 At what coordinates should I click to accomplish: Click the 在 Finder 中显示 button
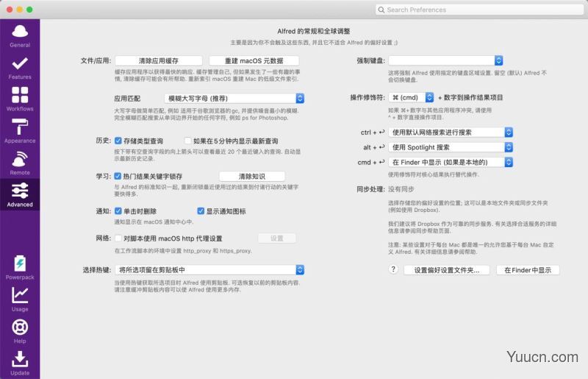tap(528, 270)
